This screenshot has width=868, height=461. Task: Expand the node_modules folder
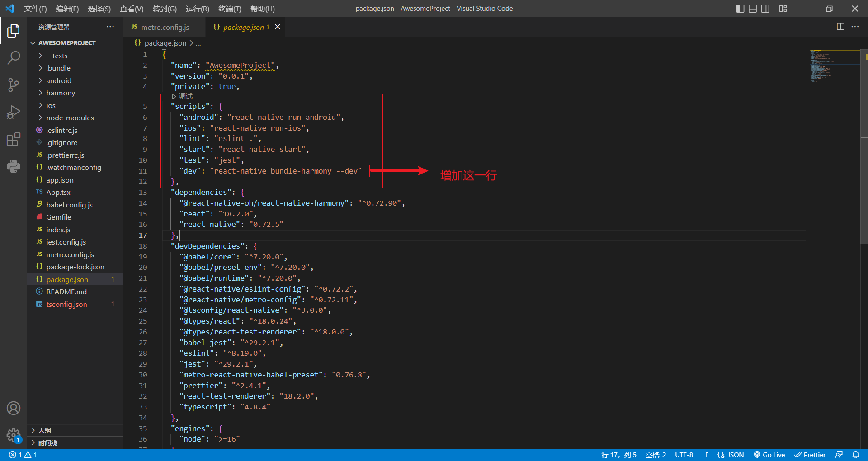75,118
